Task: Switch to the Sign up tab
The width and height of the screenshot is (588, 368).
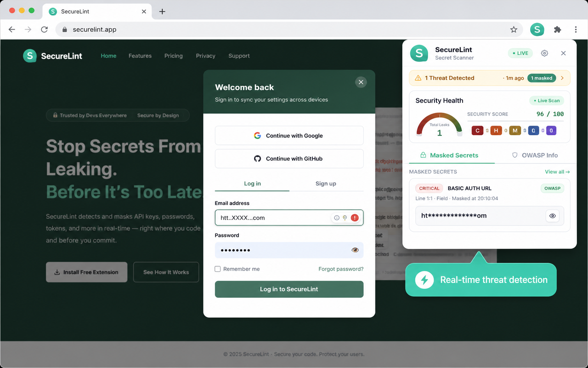Action: pos(326,184)
